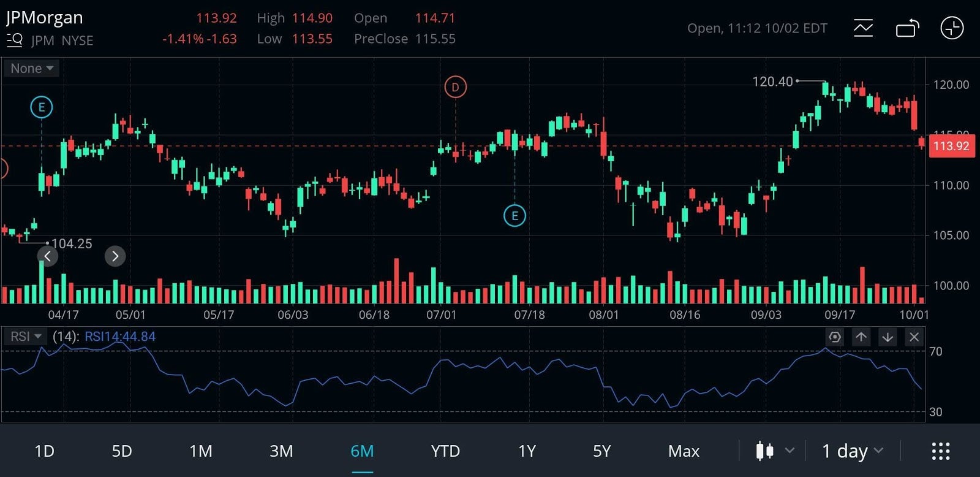Tap the RSI14:44.84 value label
The width and height of the screenshot is (980, 477).
click(x=120, y=337)
